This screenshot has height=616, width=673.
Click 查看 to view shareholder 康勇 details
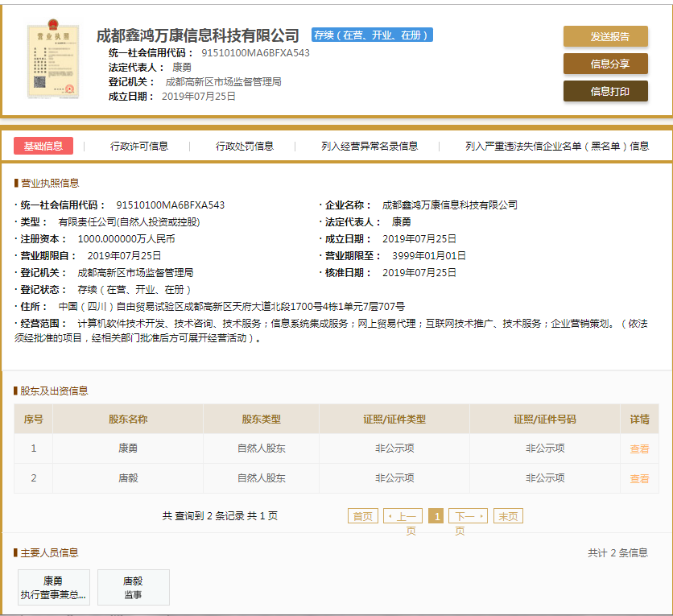click(639, 449)
